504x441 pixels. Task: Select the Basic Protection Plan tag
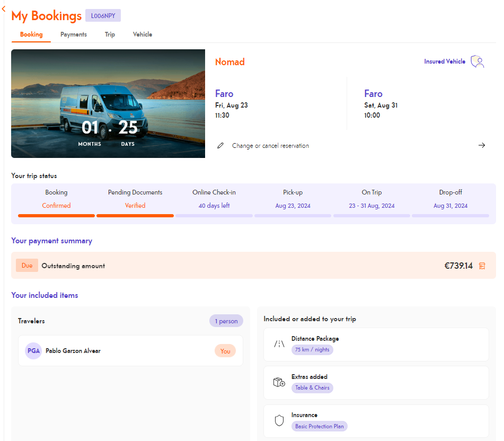tap(319, 426)
